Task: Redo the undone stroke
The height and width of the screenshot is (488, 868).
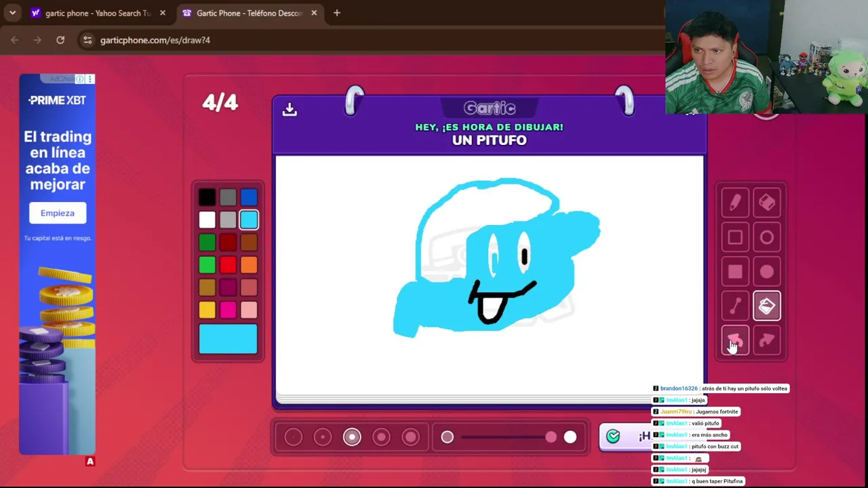Action: [x=767, y=341]
